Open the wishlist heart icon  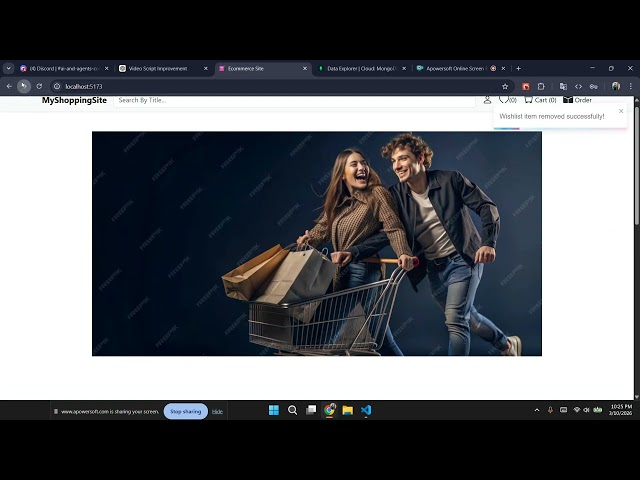click(x=504, y=99)
